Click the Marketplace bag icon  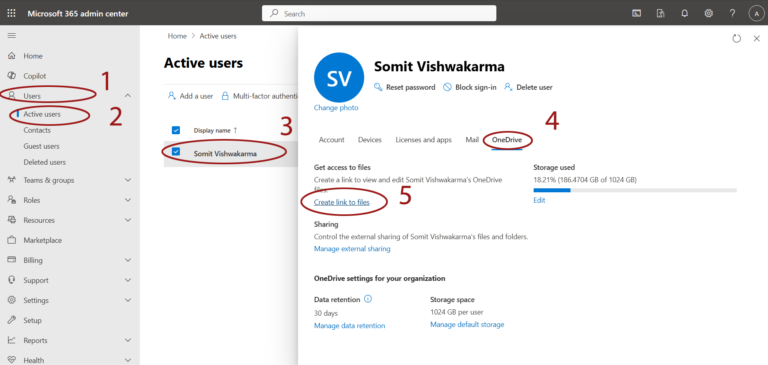point(12,240)
